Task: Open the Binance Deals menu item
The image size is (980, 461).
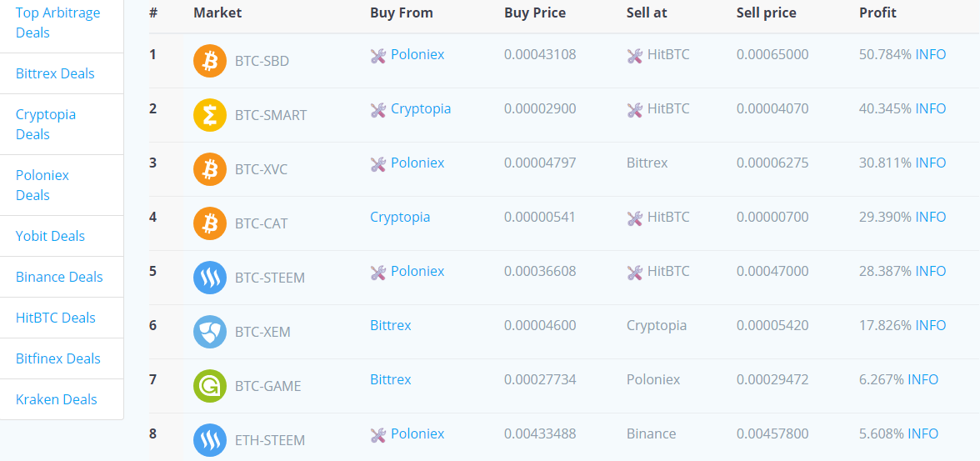Action: (59, 277)
